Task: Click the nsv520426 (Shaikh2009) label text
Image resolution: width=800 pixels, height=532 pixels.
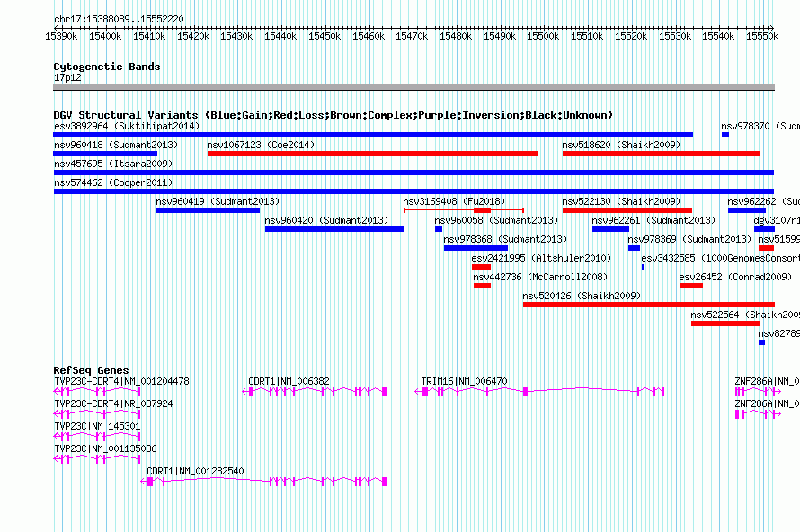Action: pyautogui.click(x=582, y=296)
